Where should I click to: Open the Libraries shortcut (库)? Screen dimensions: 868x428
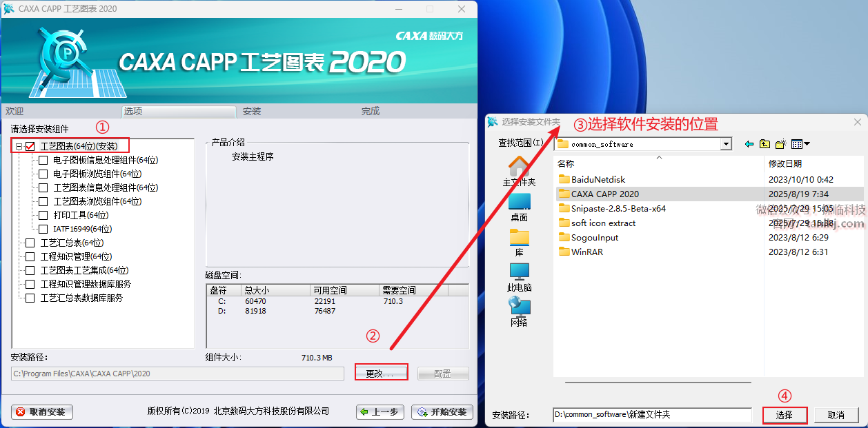(x=519, y=243)
